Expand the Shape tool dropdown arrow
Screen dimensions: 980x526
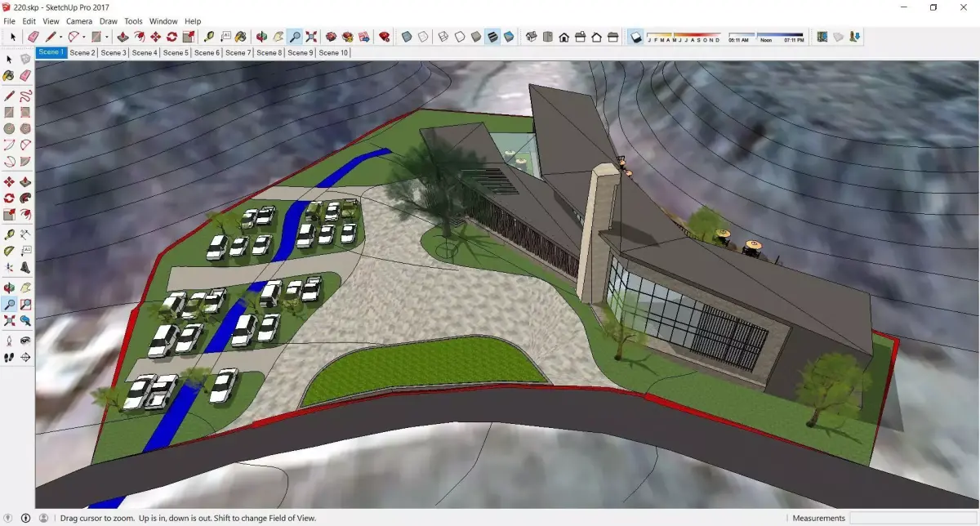tap(107, 37)
